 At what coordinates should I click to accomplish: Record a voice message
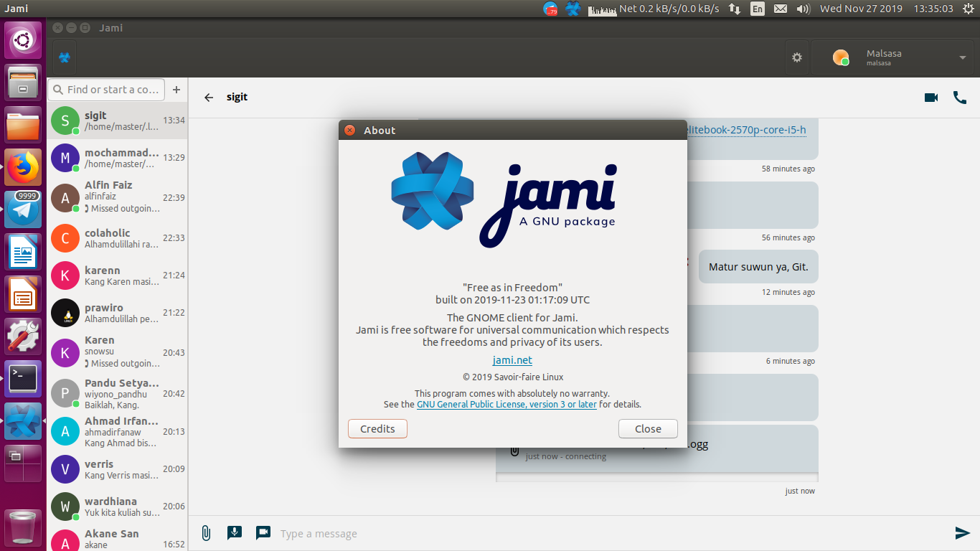234,533
